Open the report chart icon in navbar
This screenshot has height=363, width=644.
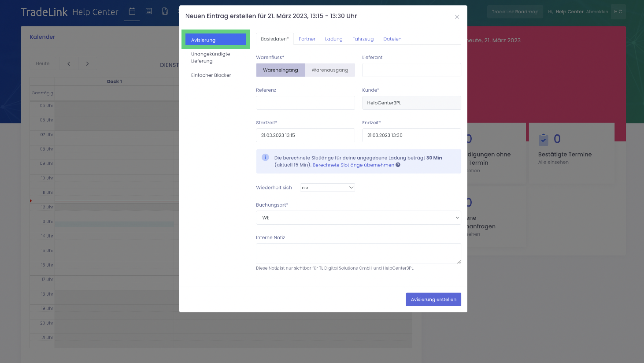pyautogui.click(x=165, y=11)
